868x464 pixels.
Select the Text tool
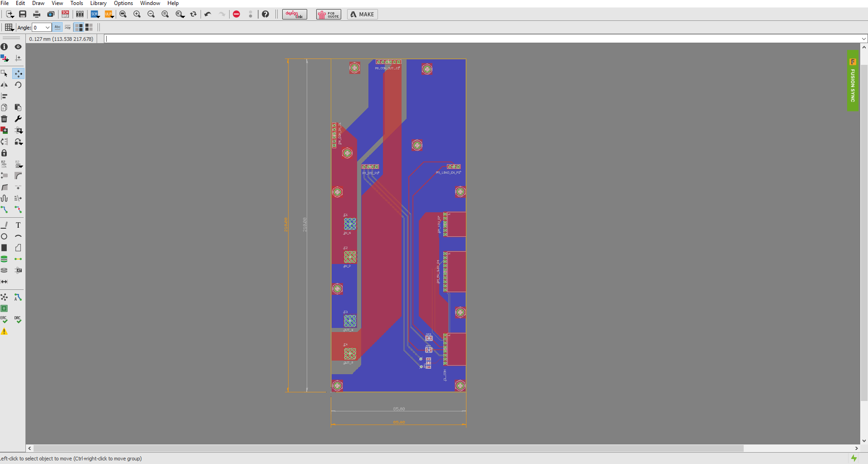(18, 225)
